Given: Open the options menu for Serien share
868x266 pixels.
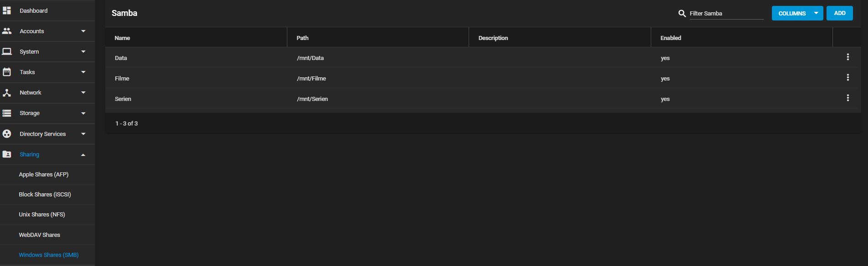Looking at the screenshot, I should [848, 98].
